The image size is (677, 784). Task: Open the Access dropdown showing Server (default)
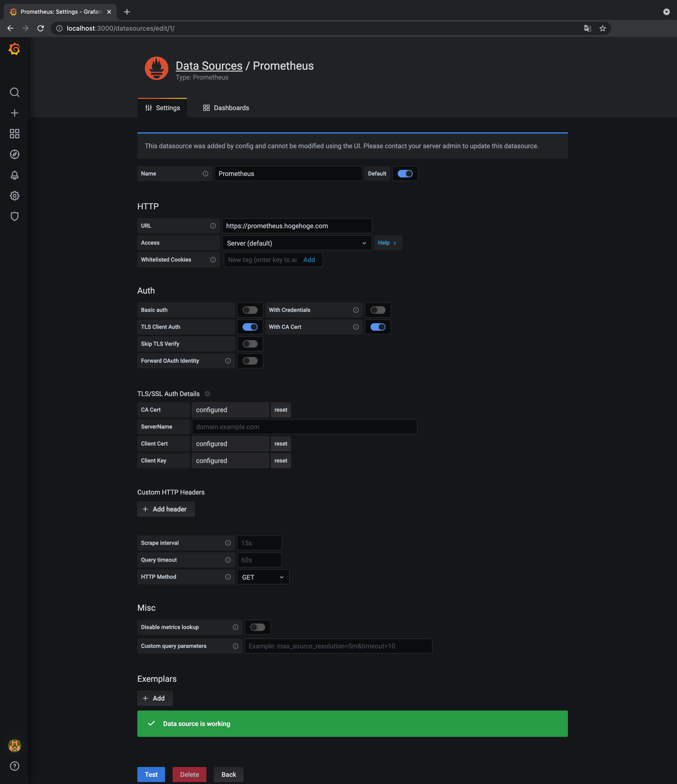[297, 243]
